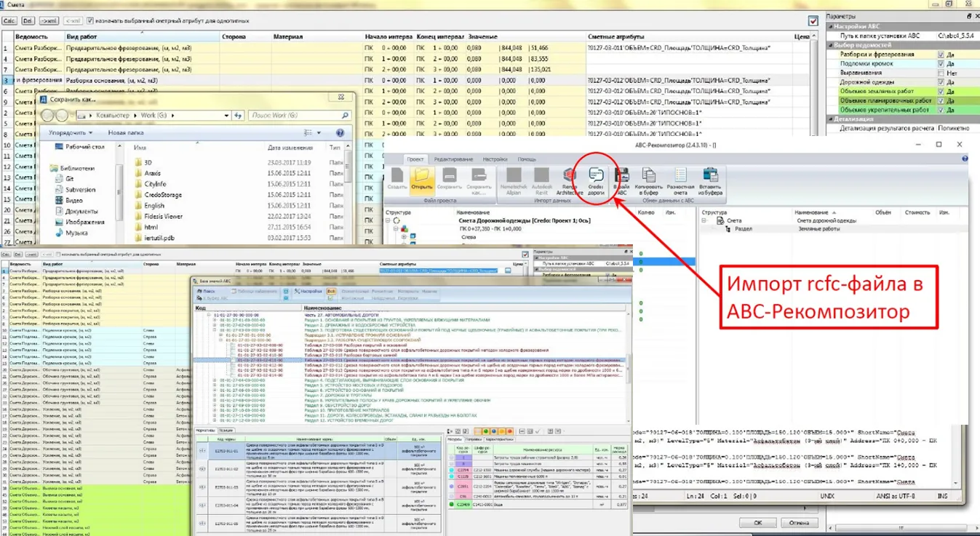
Task: Open the Упорядочить dropdown in Save dialog
Action: point(71,133)
